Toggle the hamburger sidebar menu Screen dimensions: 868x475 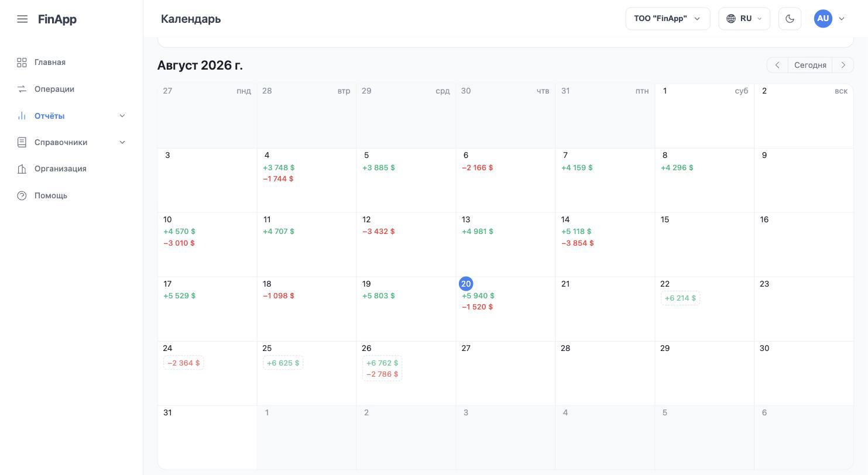click(x=22, y=19)
